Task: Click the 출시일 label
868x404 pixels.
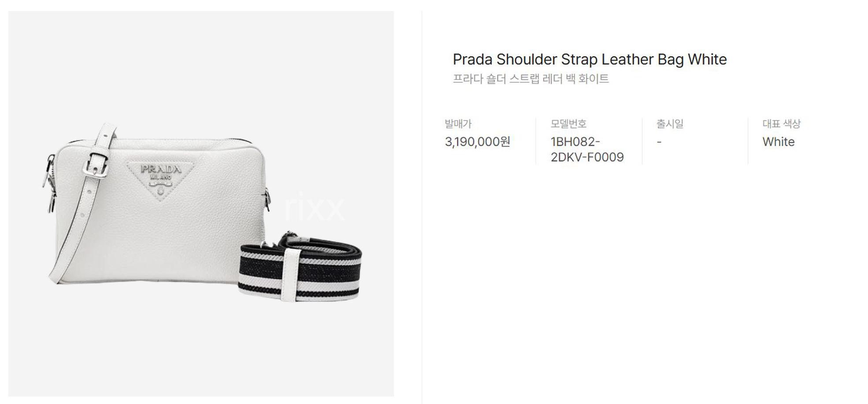Action: point(670,124)
